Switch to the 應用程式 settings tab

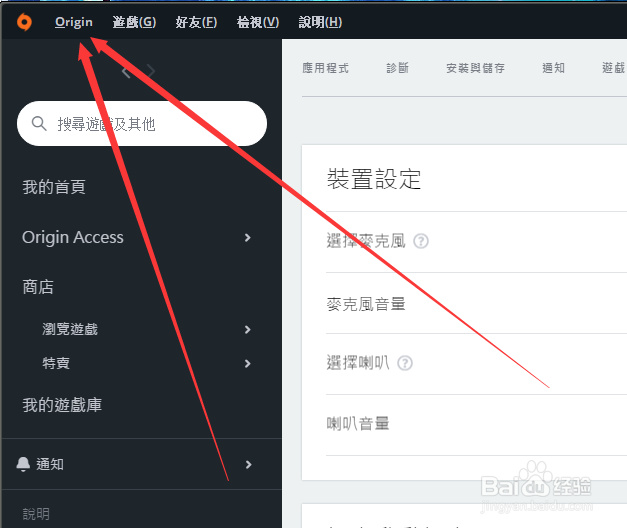tap(325, 68)
